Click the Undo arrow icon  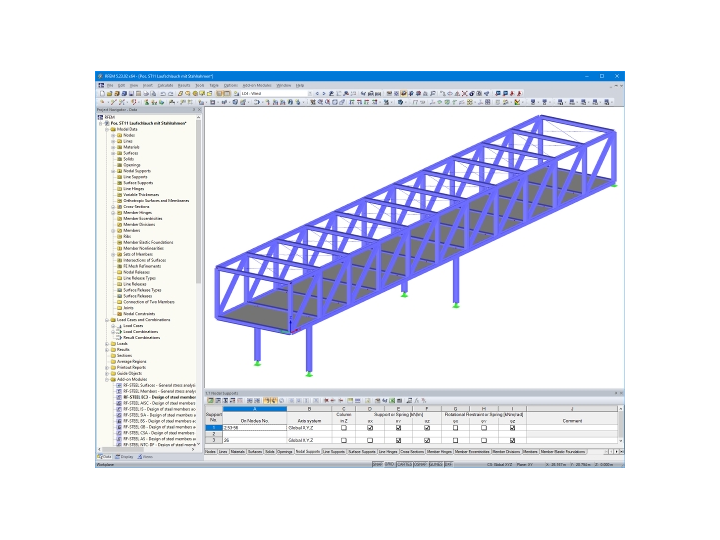point(163,94)
